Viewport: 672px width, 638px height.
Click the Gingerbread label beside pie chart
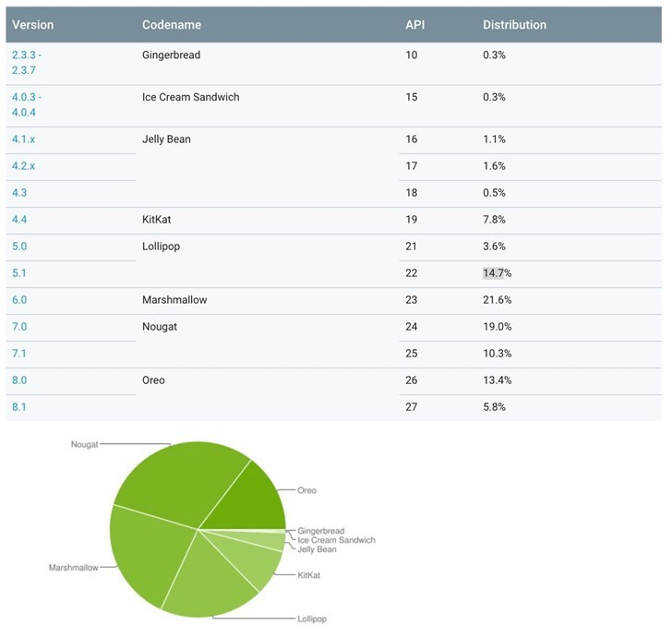pyautogui.click(x=320, y=531)
